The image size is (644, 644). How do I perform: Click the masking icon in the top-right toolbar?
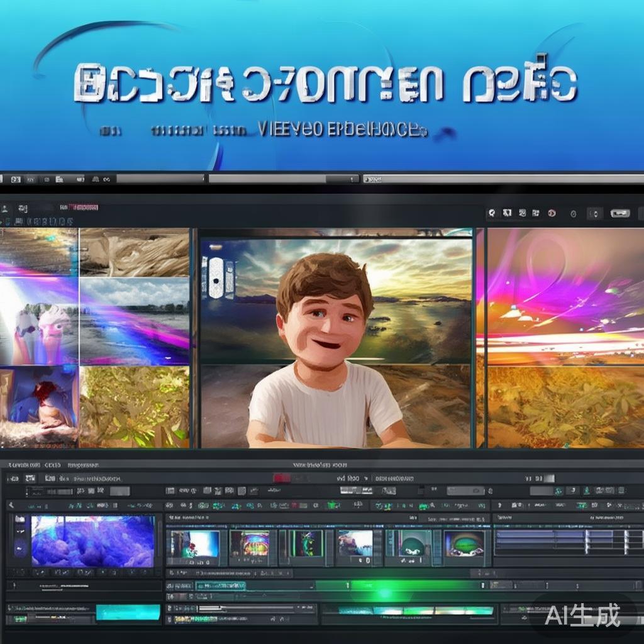[522, 213]
